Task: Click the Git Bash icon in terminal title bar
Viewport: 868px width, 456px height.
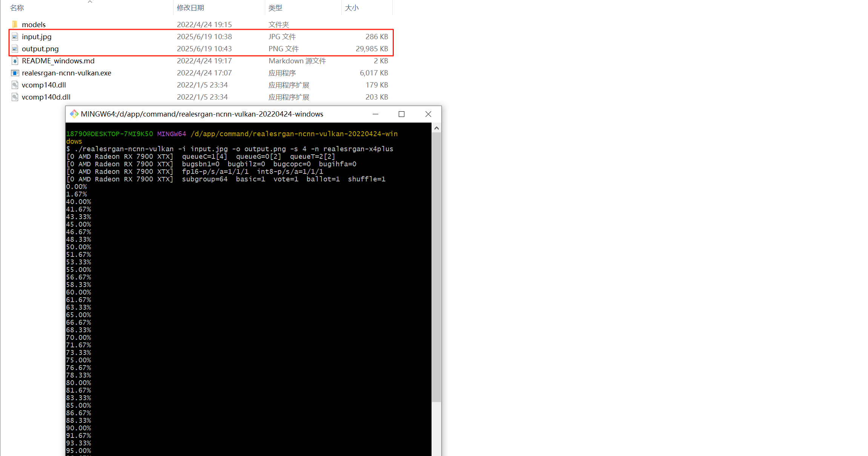Action: 74,114
